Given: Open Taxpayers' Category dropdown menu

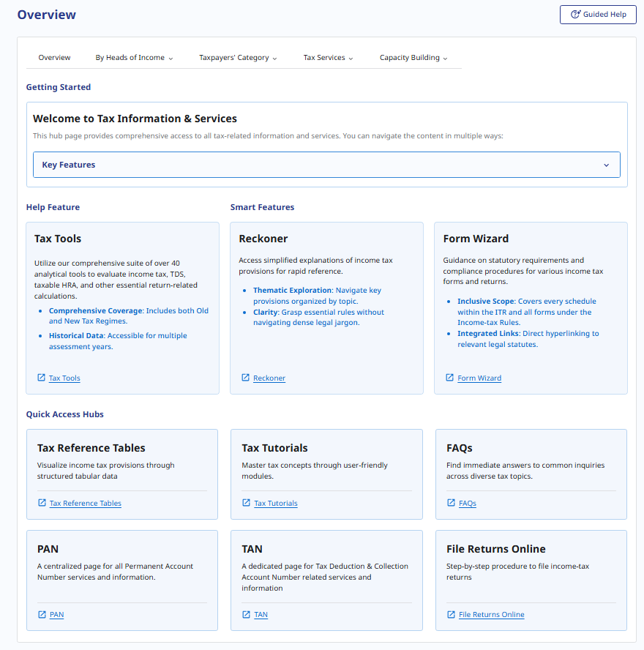Looking at the screenshot, I should coord(238,58).
